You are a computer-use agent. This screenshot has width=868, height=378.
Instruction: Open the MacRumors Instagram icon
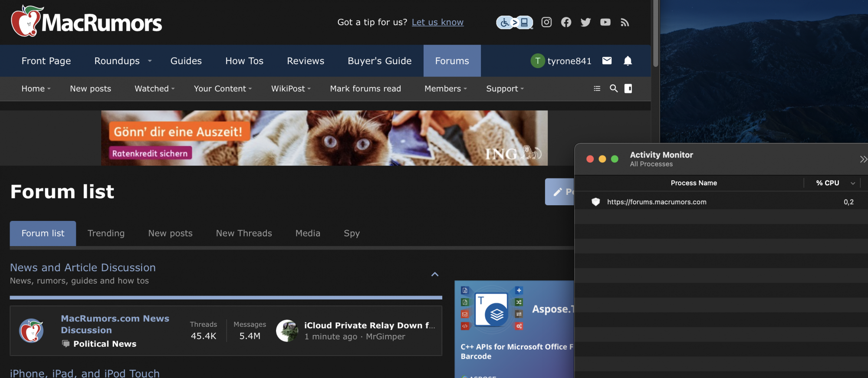pyautogui.click(x=546, y=22)
